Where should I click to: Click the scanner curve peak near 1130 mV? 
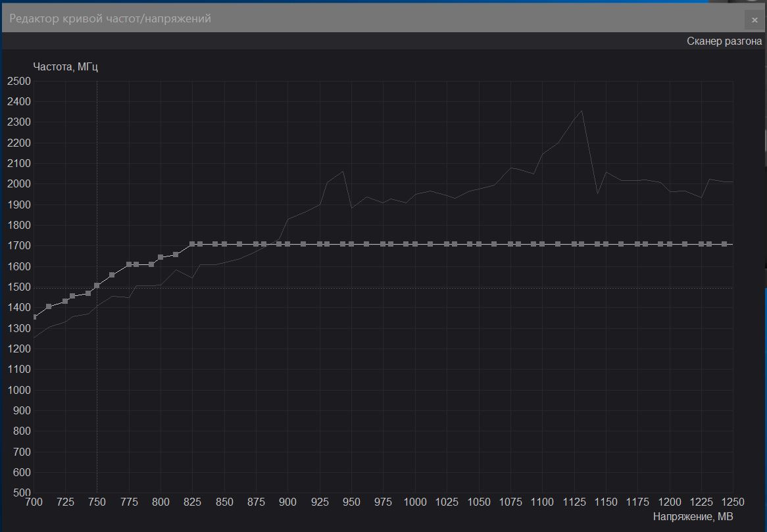(x=581, y=111)
